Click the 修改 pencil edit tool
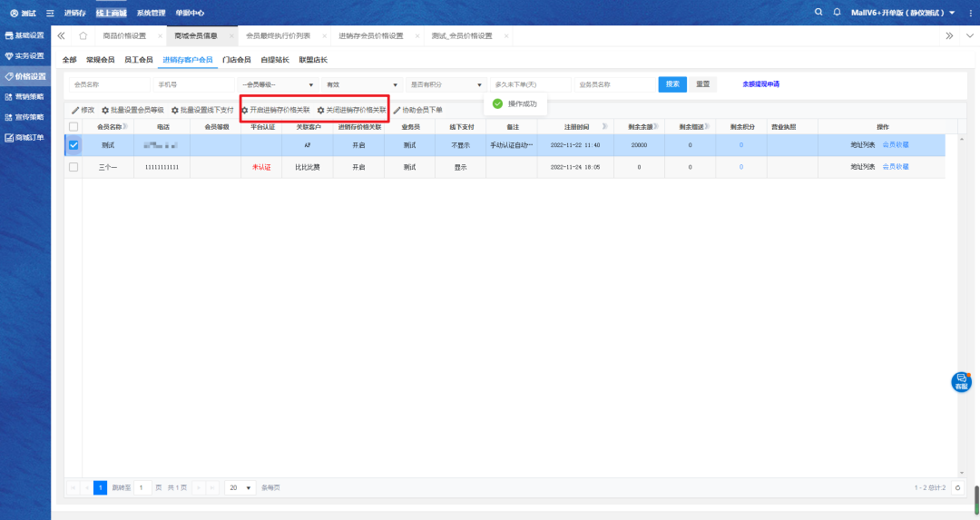980x520 pixels. [83, 110]
